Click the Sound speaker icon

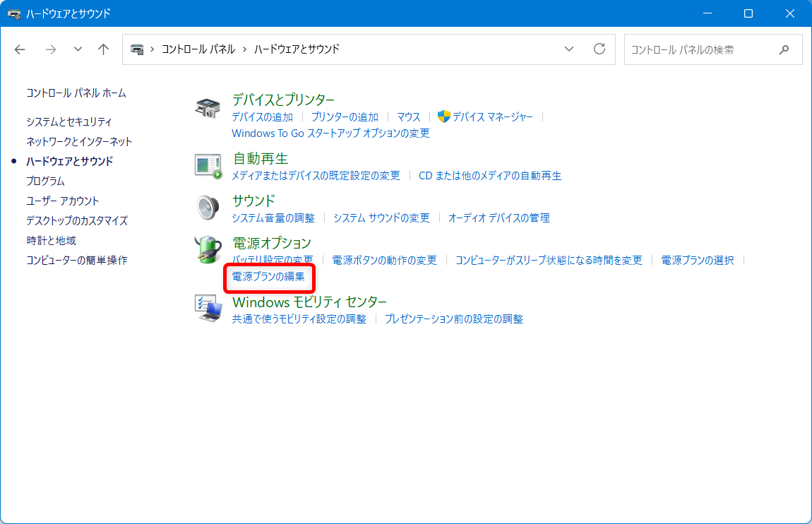(207, 208)
